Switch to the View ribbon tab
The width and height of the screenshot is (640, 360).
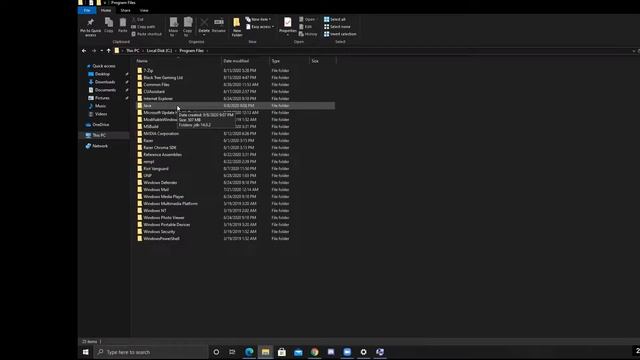click(x=144, y=10)
